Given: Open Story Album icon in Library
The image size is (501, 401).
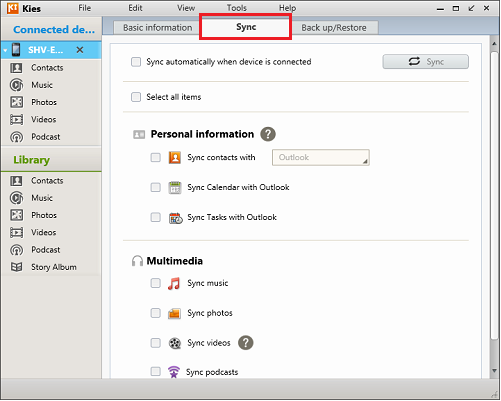Looking at the screenshot, I should tap(16, 267).
